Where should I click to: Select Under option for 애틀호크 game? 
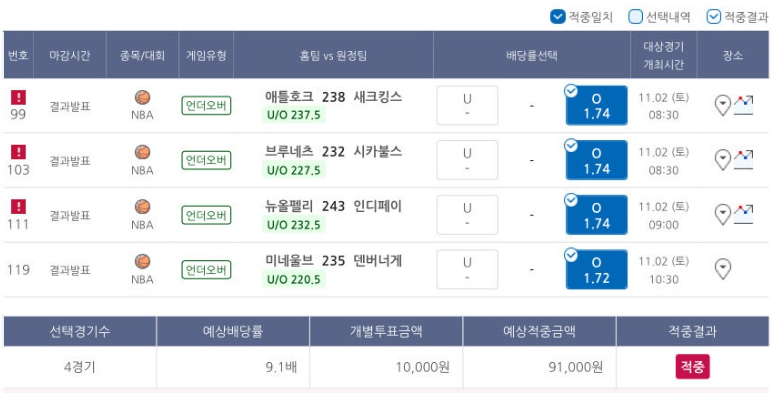point(467,105)
